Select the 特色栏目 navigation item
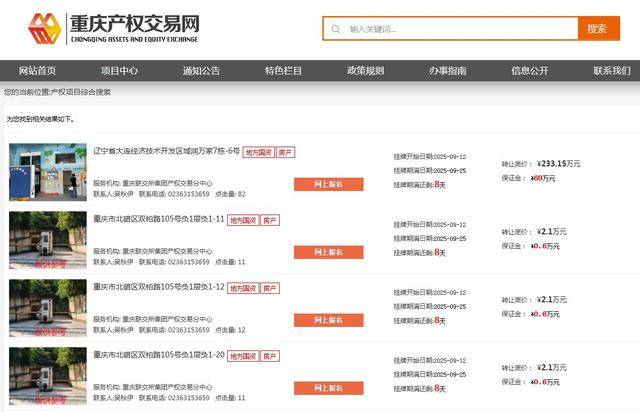This screenshot has height=412, width=640. (x=283, y=71)
